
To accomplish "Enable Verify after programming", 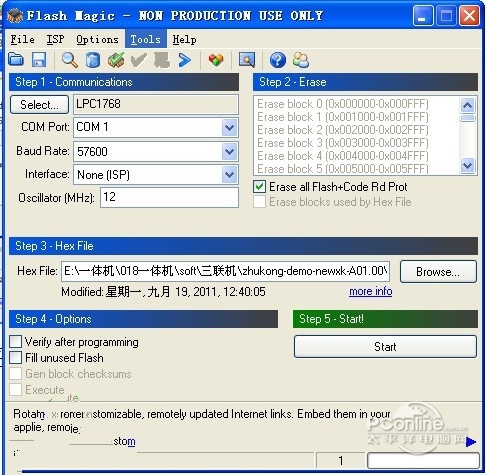I will (15, 342).
